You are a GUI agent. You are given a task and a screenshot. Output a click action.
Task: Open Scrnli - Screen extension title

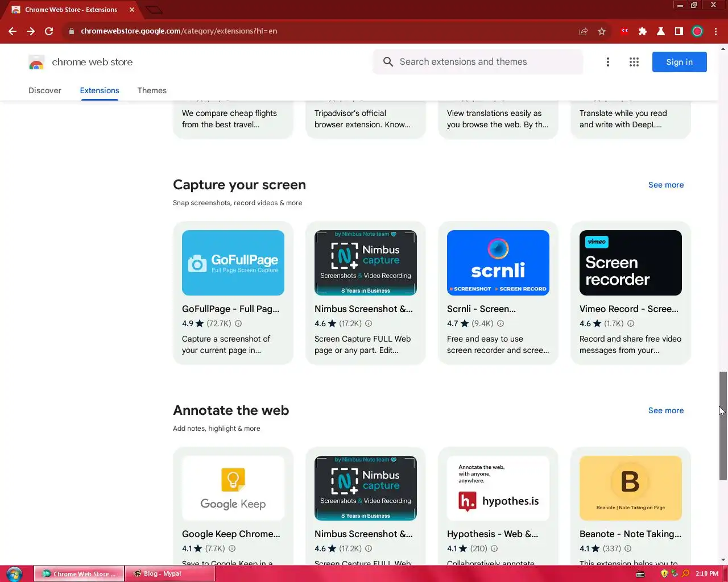point(482,309)
